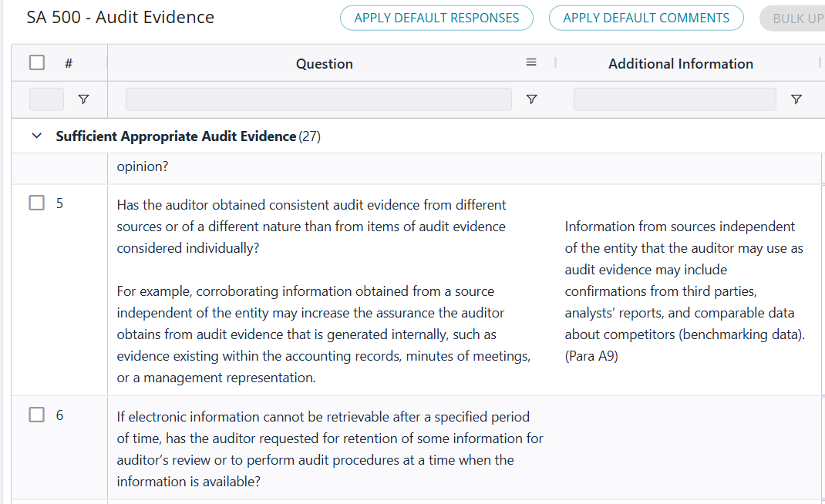Click the Question filter text field
The width and height of the screenshot is (825, 504).
click(x=318, y=99)
